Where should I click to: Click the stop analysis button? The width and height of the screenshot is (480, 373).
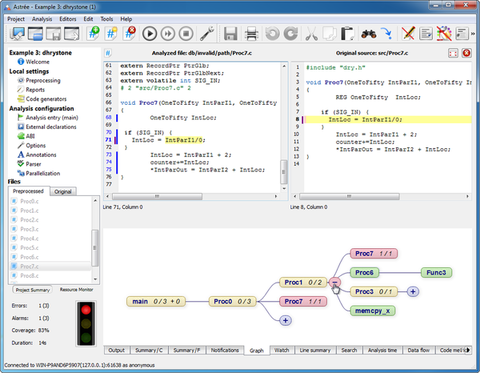186,34
